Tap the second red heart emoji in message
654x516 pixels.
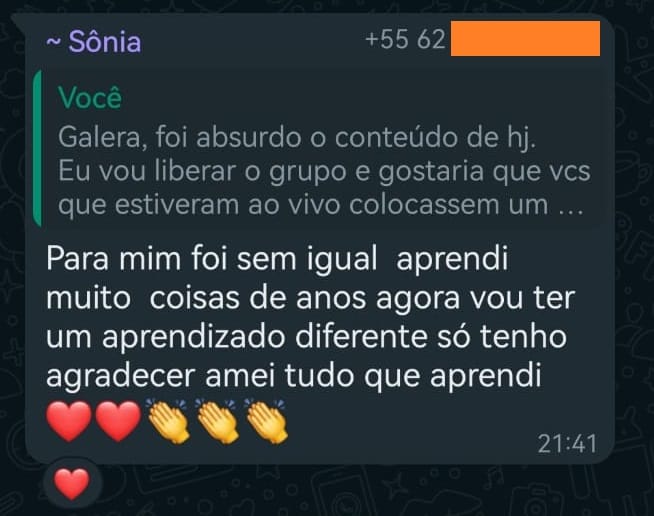pyautogui.click(x=118, y=421)
